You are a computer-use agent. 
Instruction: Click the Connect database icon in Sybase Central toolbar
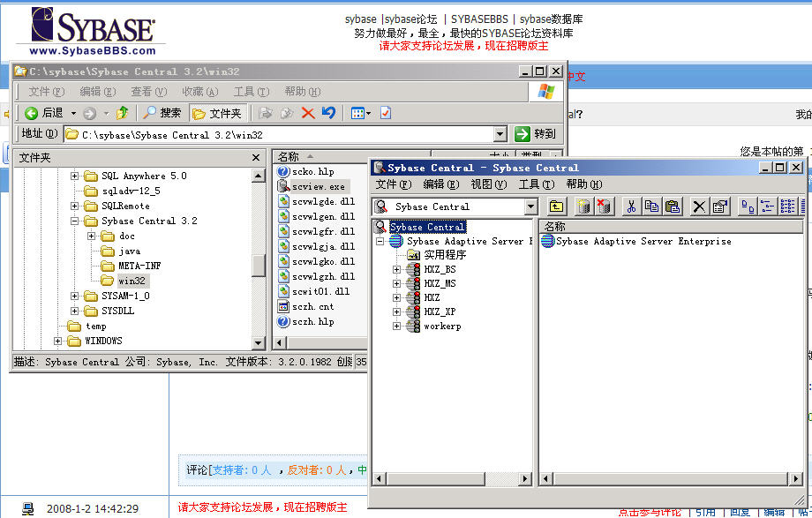coord(583,206)
